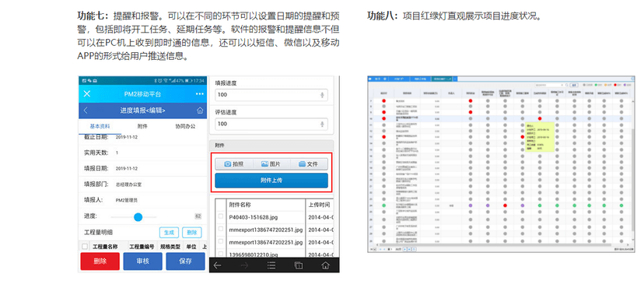Screen dimensions: 644x295
Task: Close the PM2移动平台 page with the X icon
Action: [86, 94]
